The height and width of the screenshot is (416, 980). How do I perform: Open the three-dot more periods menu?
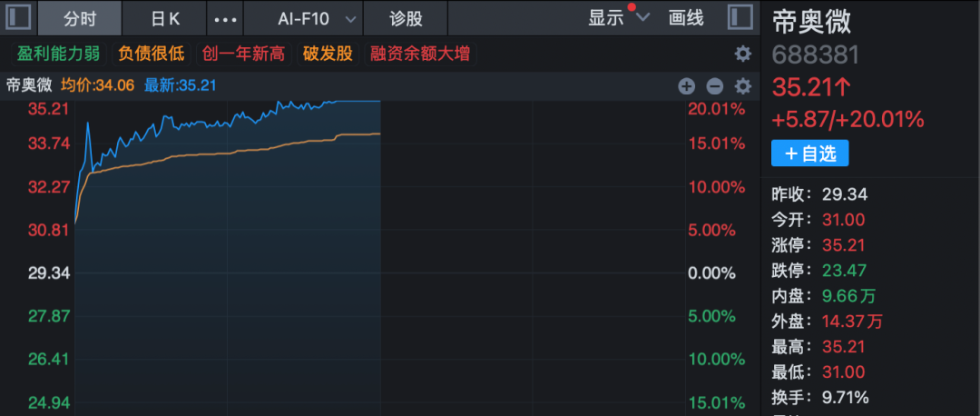coord(224,18)
